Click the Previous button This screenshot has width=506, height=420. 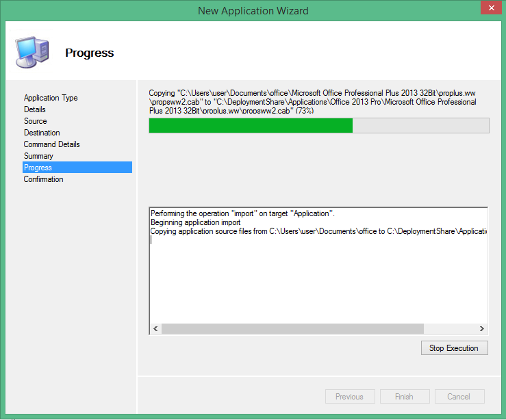click(x=349, y=397)
